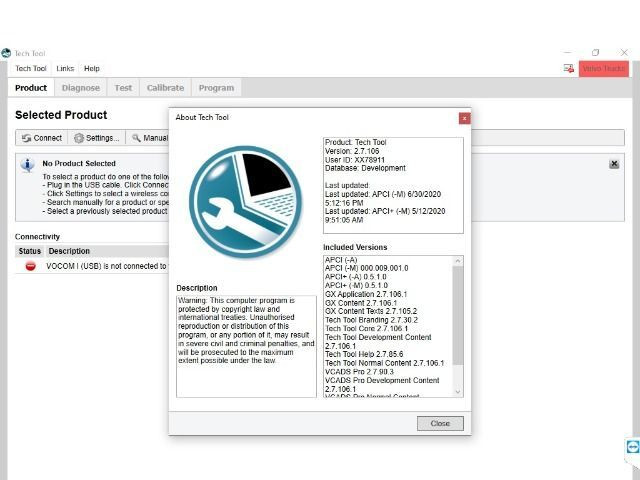The image size is (640, 480).
Task: Click the TeamViewer icon at right edge
Action: [633, 447]
